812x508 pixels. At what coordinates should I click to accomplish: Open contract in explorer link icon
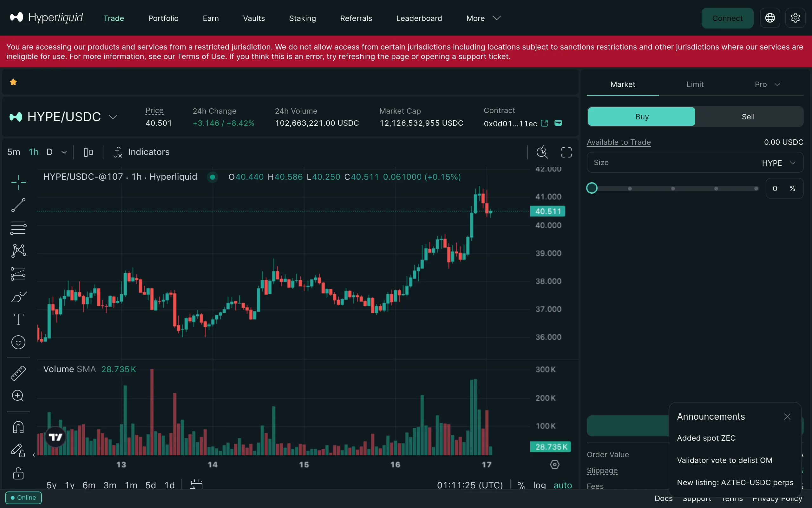click(x=544, y=123)
